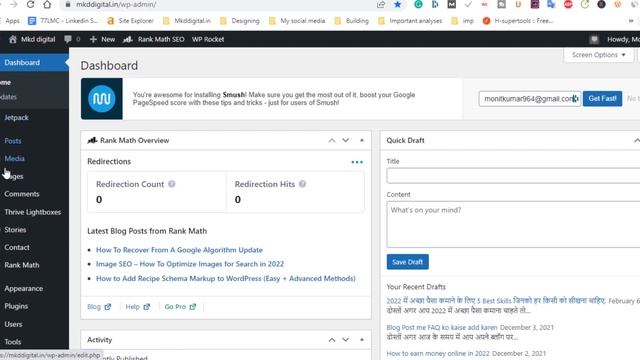Open the Building bookmark folder
The width and height of the screenshot is (640, 360).
[351, 20]
